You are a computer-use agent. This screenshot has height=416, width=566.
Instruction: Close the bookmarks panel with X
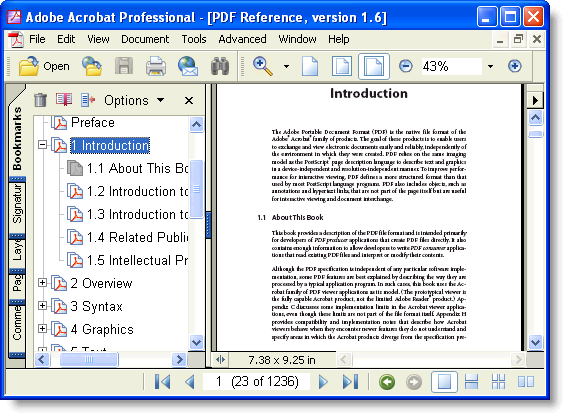(189, 100)
